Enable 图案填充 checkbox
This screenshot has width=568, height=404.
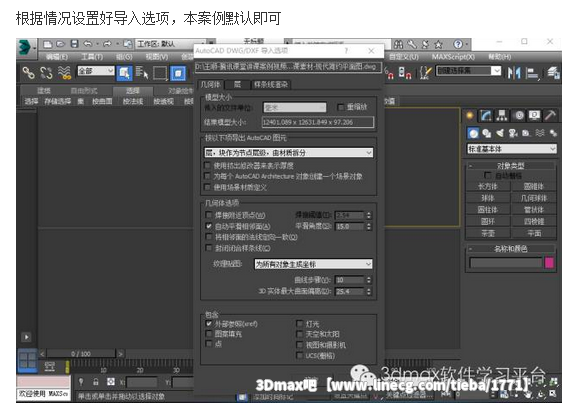click(209, 333)
